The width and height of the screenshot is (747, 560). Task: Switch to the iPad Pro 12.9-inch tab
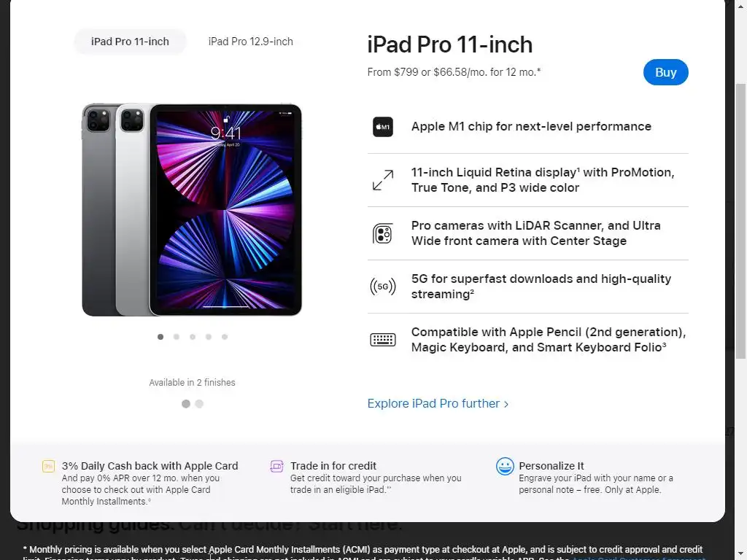click(251, 42)
